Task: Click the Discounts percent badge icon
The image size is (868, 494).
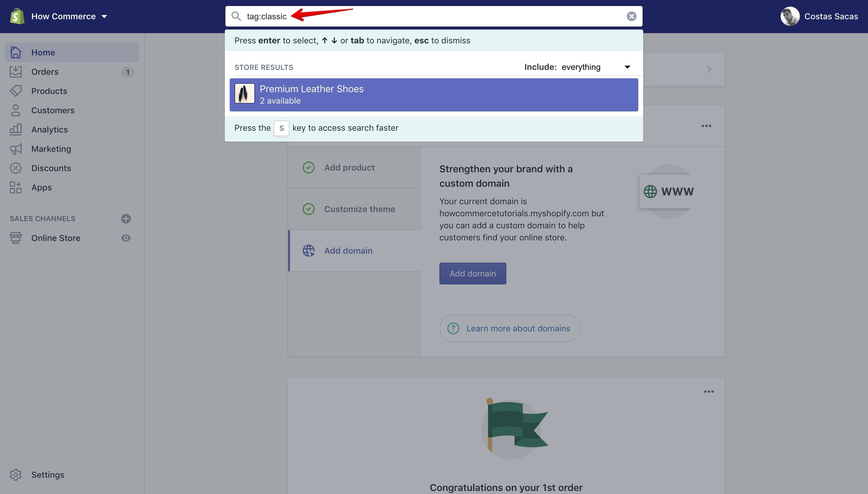Action: [x=16, y=168]
